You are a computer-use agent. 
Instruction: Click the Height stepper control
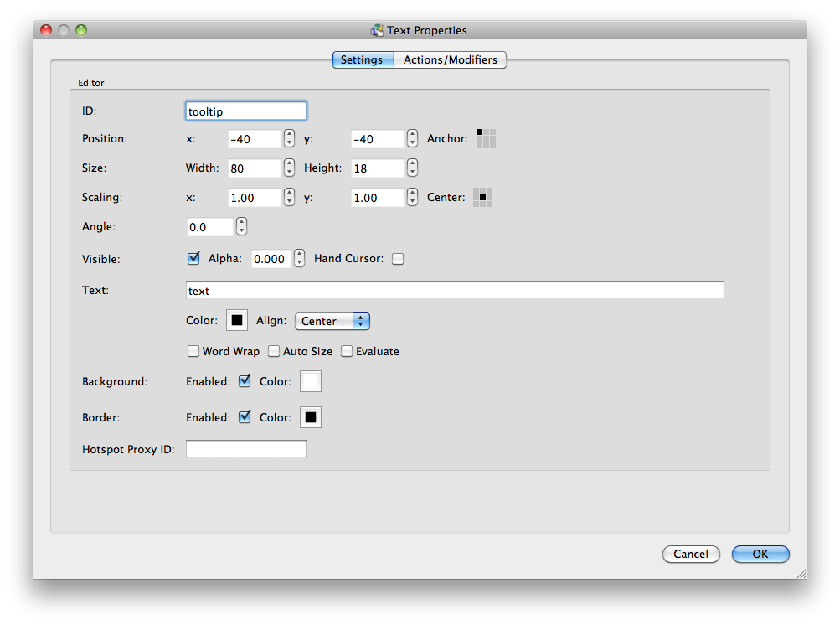click(x=412, y=168)
